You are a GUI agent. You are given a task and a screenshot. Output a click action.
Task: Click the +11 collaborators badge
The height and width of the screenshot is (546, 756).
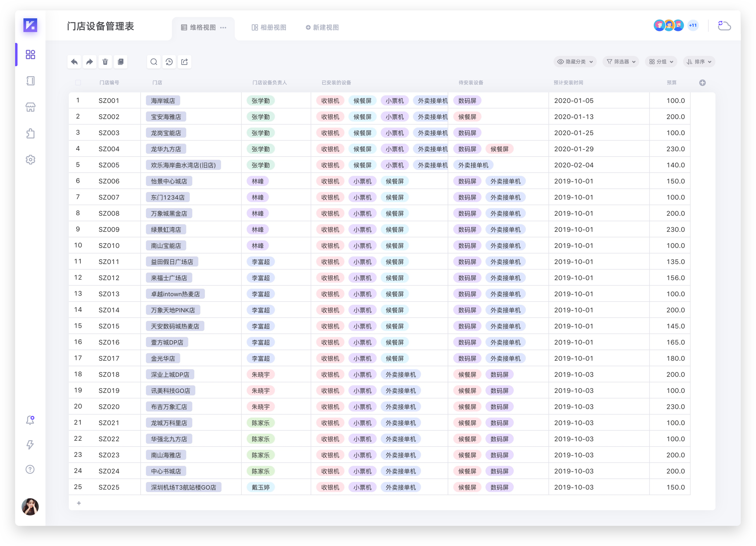(x=693, y=25)
